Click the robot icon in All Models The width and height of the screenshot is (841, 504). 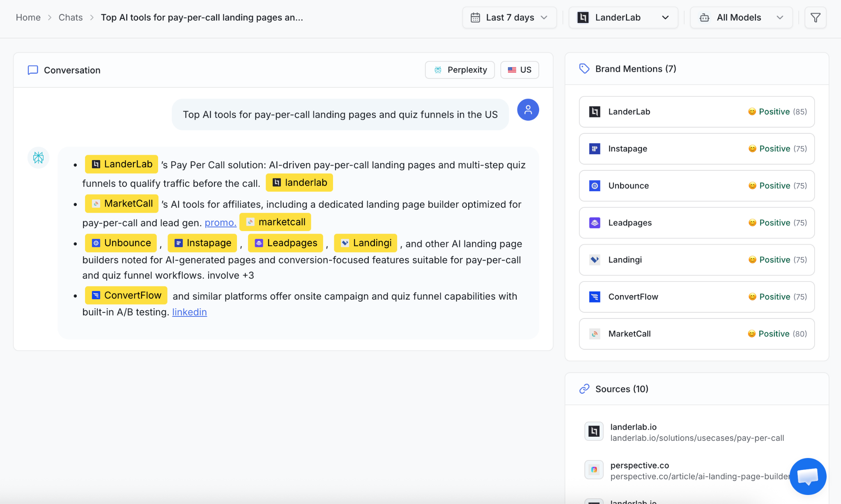pyautogui.click(x=704, y=18)
